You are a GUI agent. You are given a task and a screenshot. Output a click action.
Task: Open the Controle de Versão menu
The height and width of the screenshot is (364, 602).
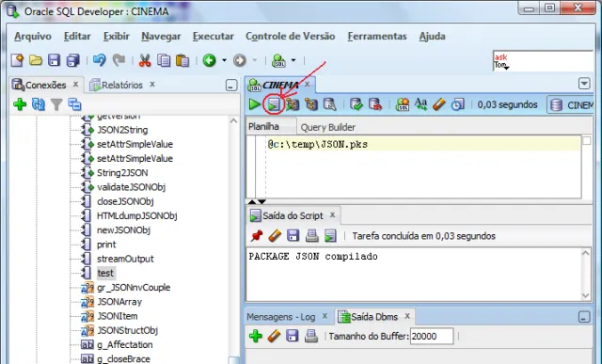pos(291,36)
